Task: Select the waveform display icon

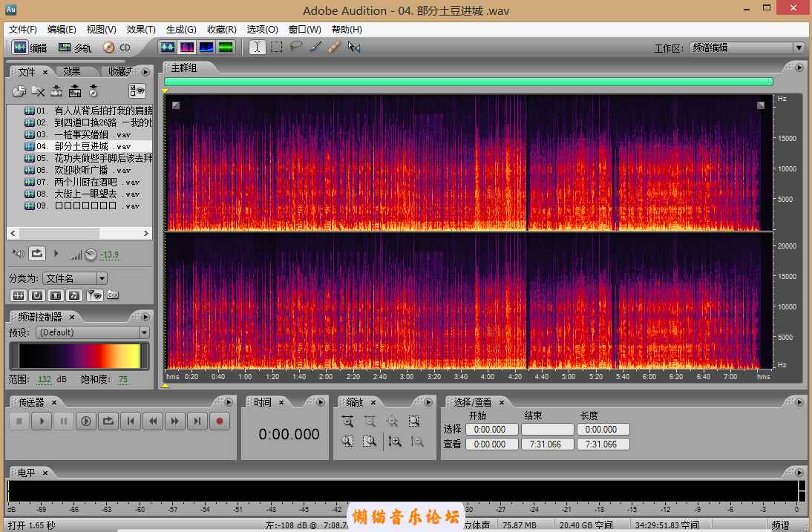Action: click(x=167, y=47)
